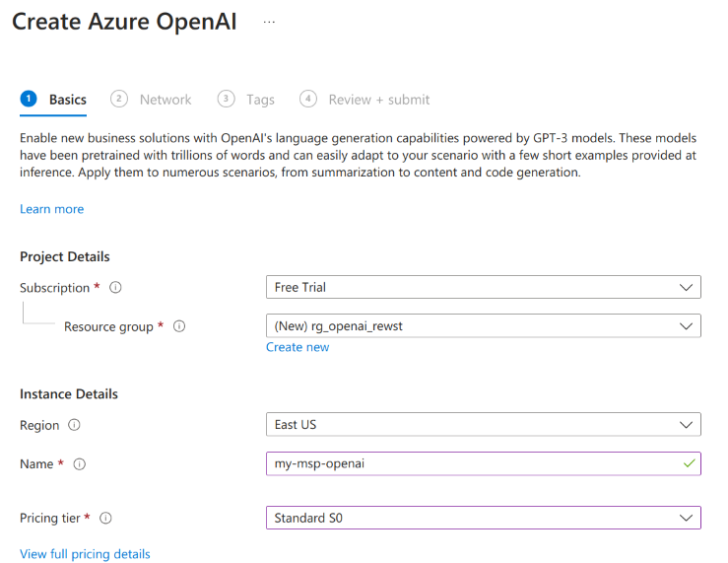728x563 pixels.
Task: Open the ellipsis menu beside the page title
Action: click(x=269, y=23)
